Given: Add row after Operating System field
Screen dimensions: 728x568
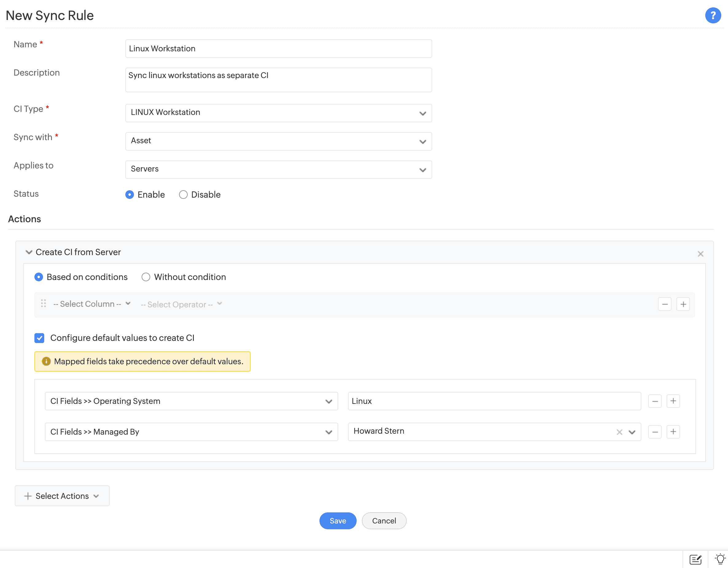Looking at the screenshot, I should [673, 401].
